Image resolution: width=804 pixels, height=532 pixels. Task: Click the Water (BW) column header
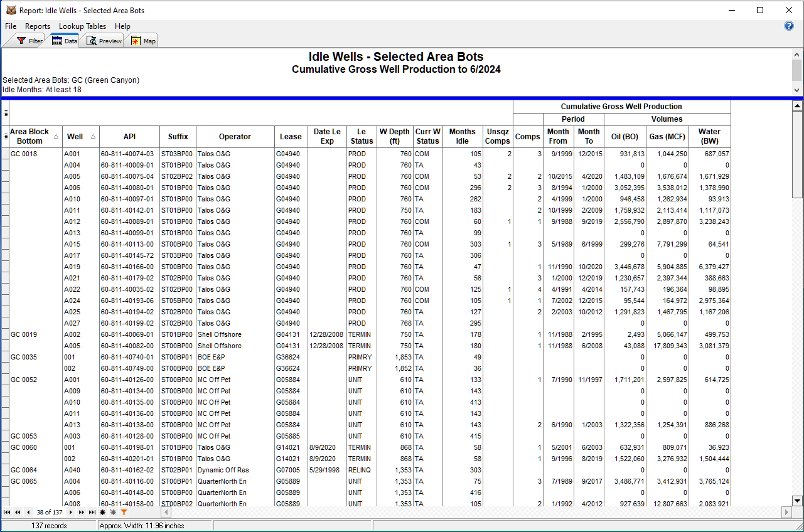(710, 136)
